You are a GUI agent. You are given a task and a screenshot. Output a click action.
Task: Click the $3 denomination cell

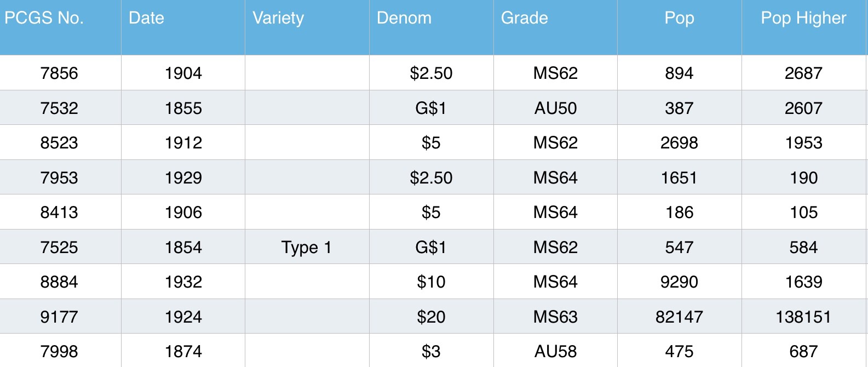coord(431,351)
